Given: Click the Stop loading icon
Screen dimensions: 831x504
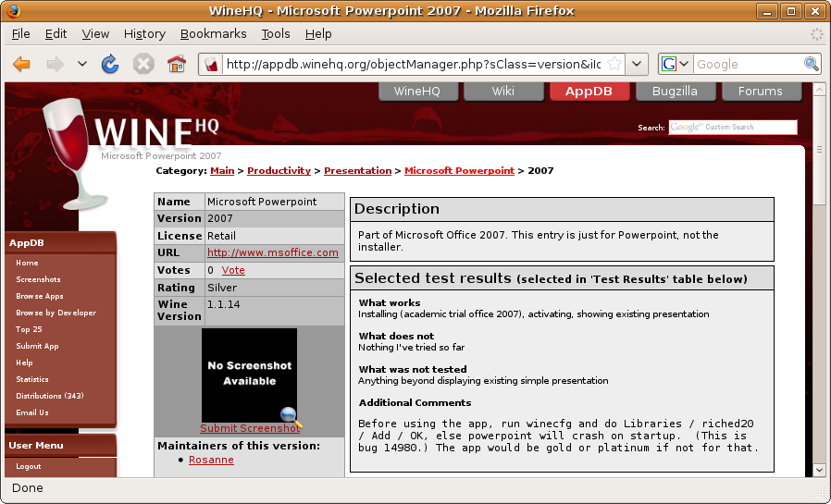Looking at the screenshot, I should coord(143,64).
